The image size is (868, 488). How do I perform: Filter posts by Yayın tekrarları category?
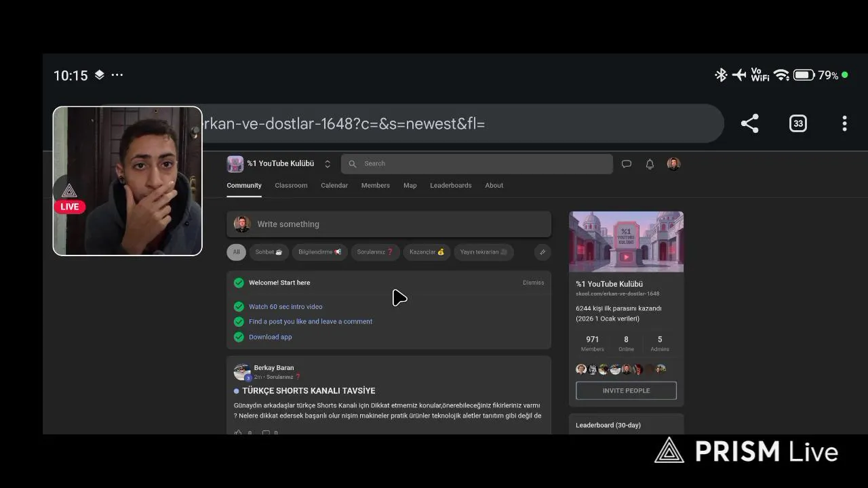(484, 252)
